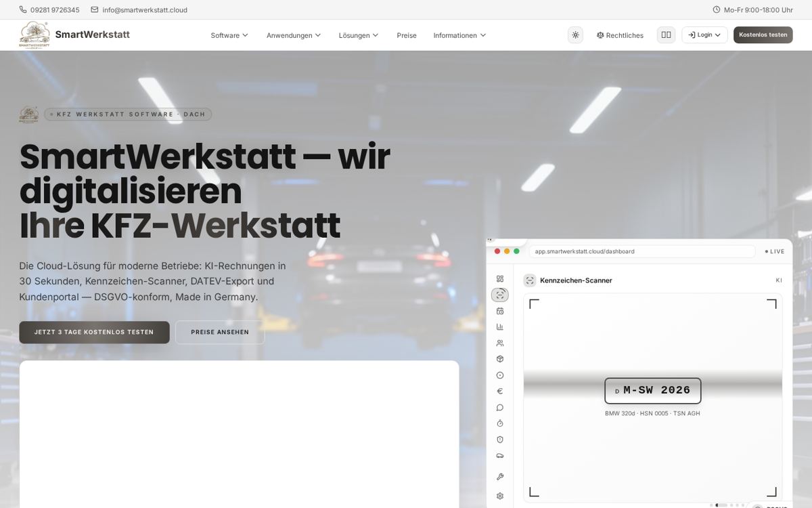Click the Kostenlos testen header button
This screenshot has height=508, width=812.
point(763,35)
